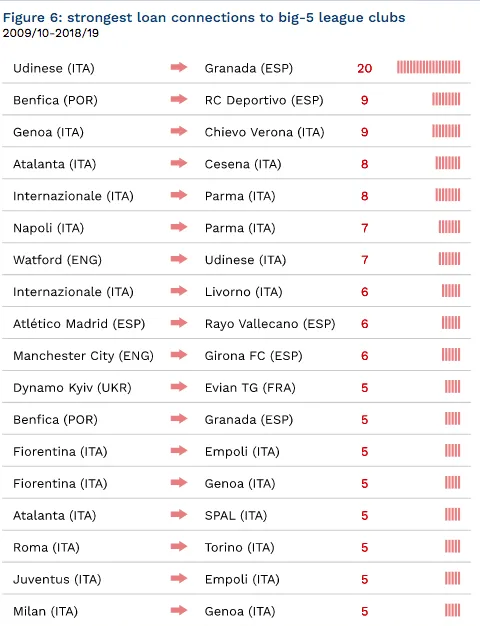This screenshot has height=626, width=480.
Task: Click the Juventus (ITA) club name
Action: coord(57,579)
